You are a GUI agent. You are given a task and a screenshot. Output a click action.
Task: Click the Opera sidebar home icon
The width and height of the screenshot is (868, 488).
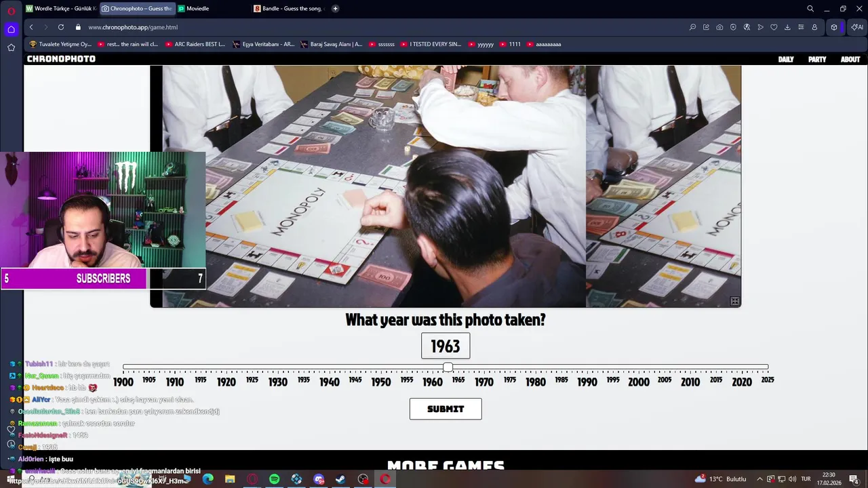click(11, 29)
